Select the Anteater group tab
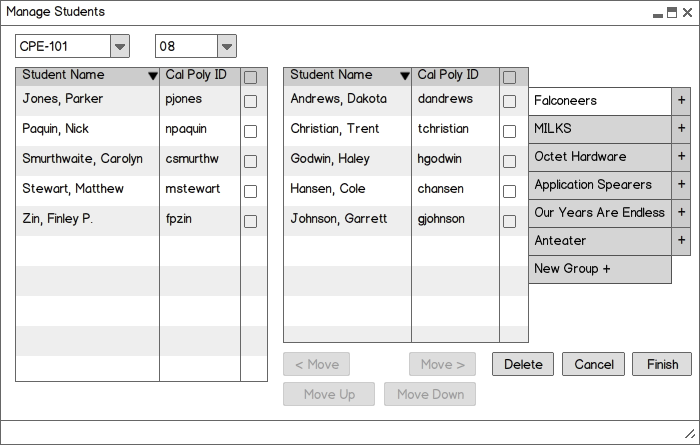 600,241
